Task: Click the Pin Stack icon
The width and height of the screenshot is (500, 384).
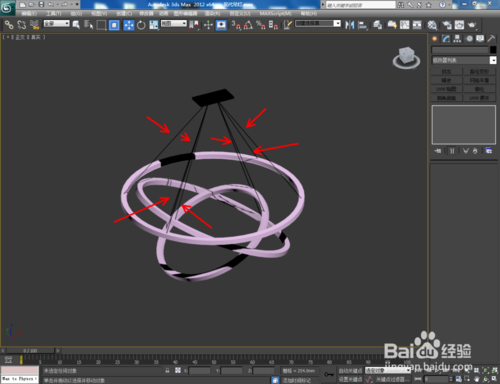Action: click(x=438, y=151)
